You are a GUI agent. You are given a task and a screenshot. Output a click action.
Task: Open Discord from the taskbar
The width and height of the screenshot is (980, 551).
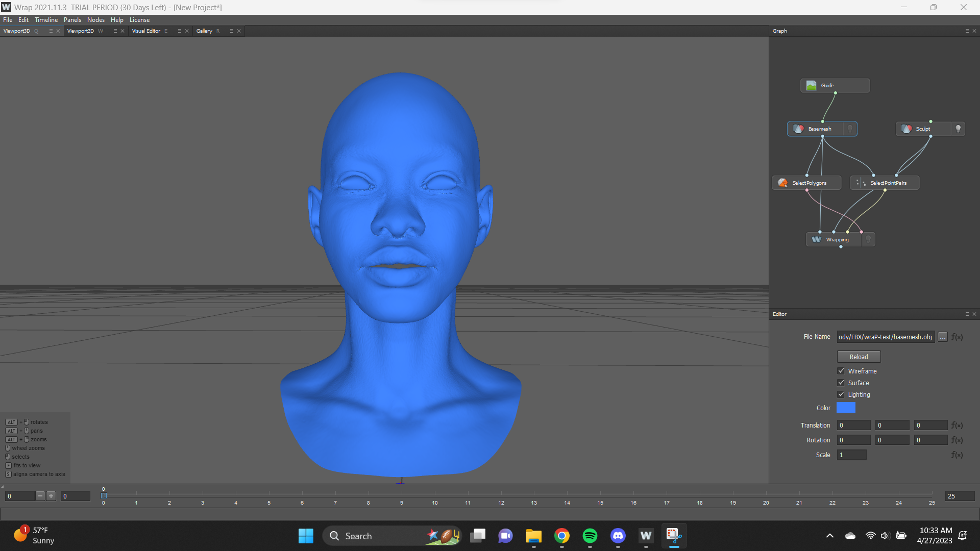click(x=618, y=536)
